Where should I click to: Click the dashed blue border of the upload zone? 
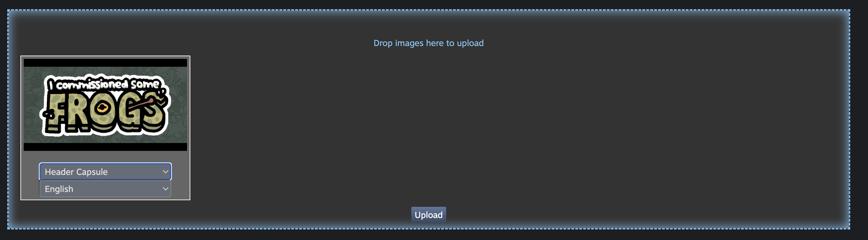point(428,10)
